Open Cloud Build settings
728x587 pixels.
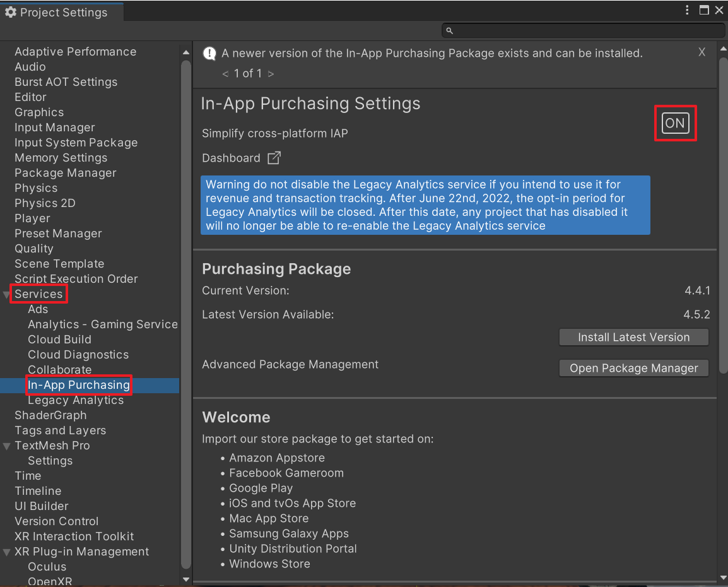coord(59,340)
